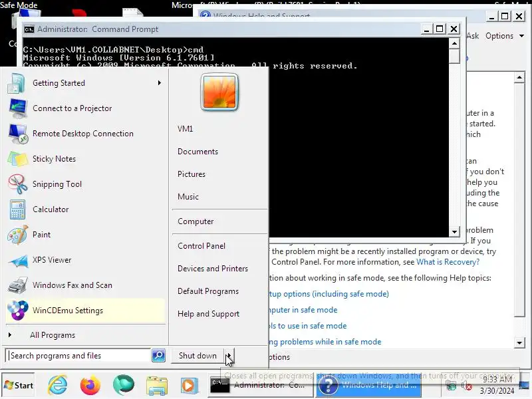Open Music from Start menu
Image resolution: width=532 pixels, height=399 pixels.
(x=188, y=197)
